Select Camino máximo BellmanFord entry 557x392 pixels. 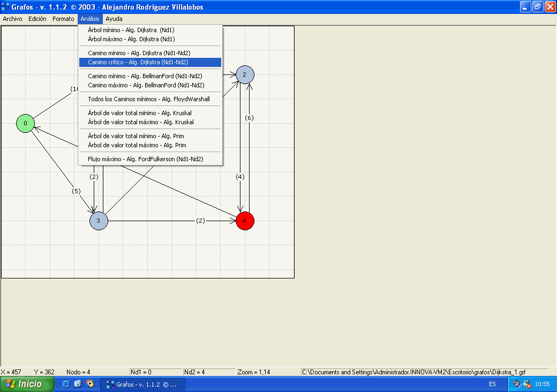146,85
